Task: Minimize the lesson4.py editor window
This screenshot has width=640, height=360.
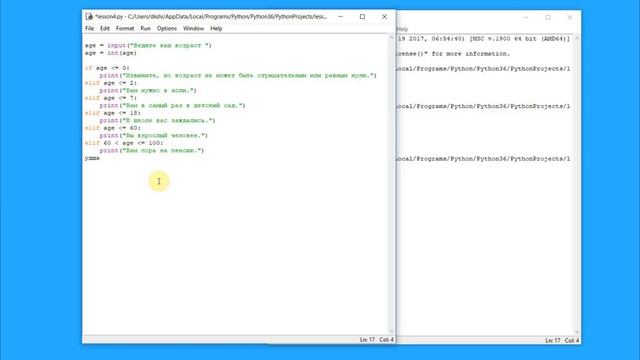Action: [x=340, y=17]
